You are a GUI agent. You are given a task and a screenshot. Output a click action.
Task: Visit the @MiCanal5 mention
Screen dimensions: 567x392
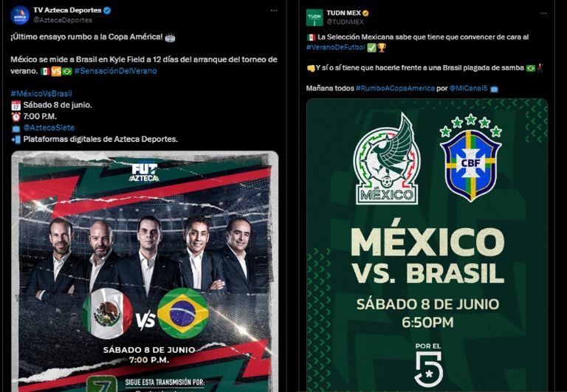point(468,89)
